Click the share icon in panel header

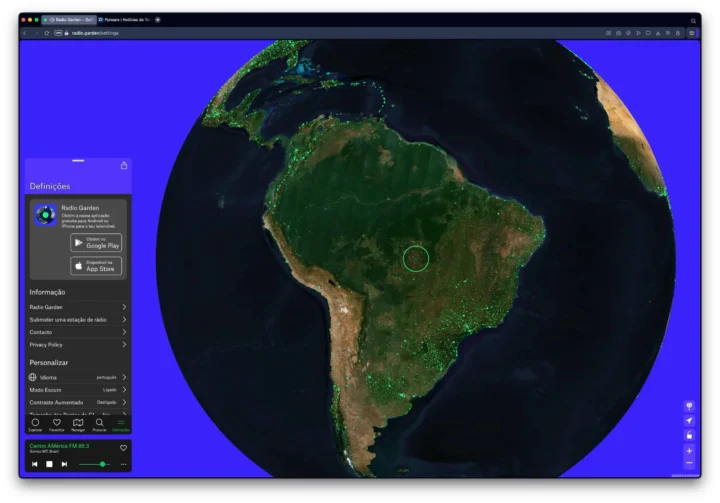tap(124, 166)
